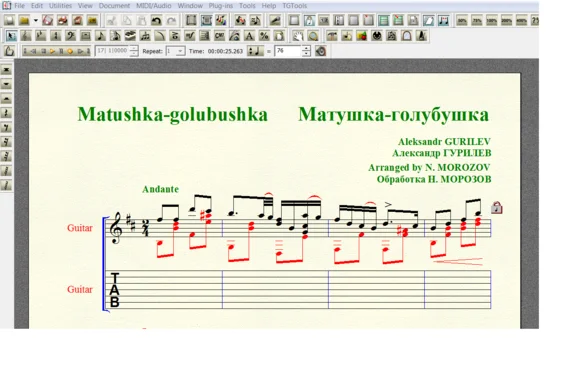Click the Open folder icon

click(24, 21)
